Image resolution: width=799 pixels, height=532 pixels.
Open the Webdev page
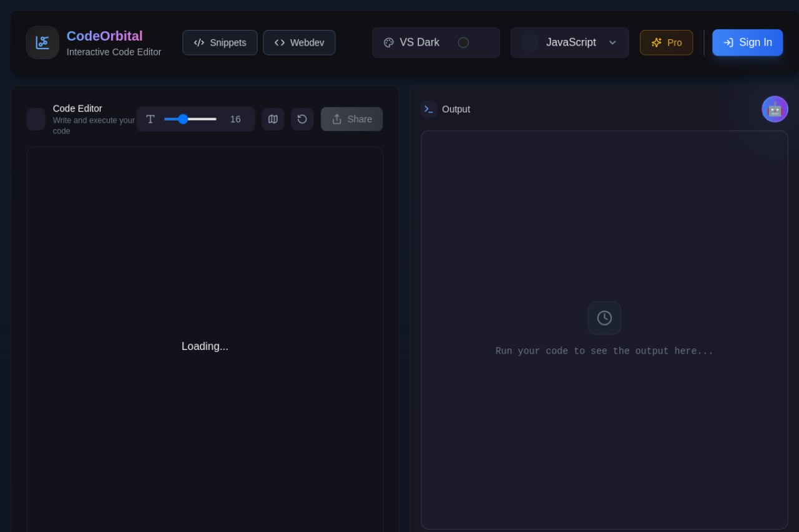(x=299, y=42)
